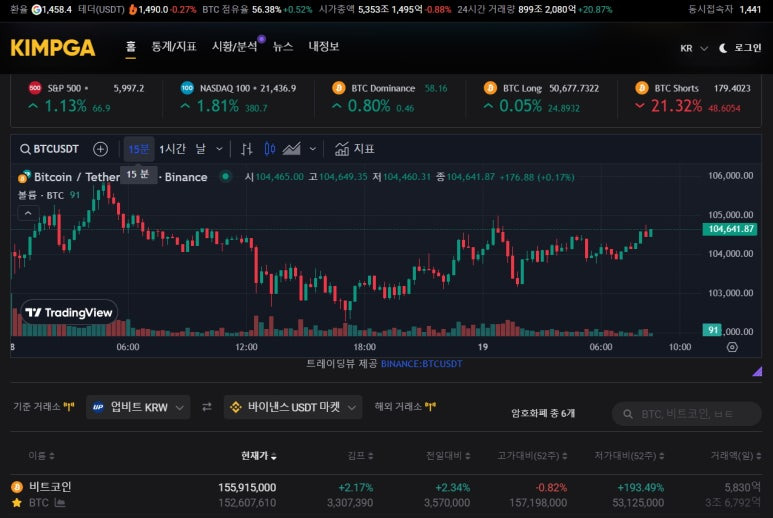This screenshot has width=773, height=518.
Task: Select the 1시간 chart interval
Action: click(173, 149)
